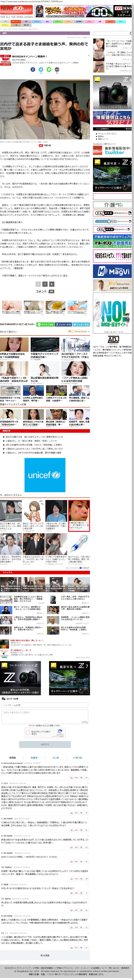Viewport: 134px width, 980px height.
Task: Follow on Facebook button
Action: 63,324
